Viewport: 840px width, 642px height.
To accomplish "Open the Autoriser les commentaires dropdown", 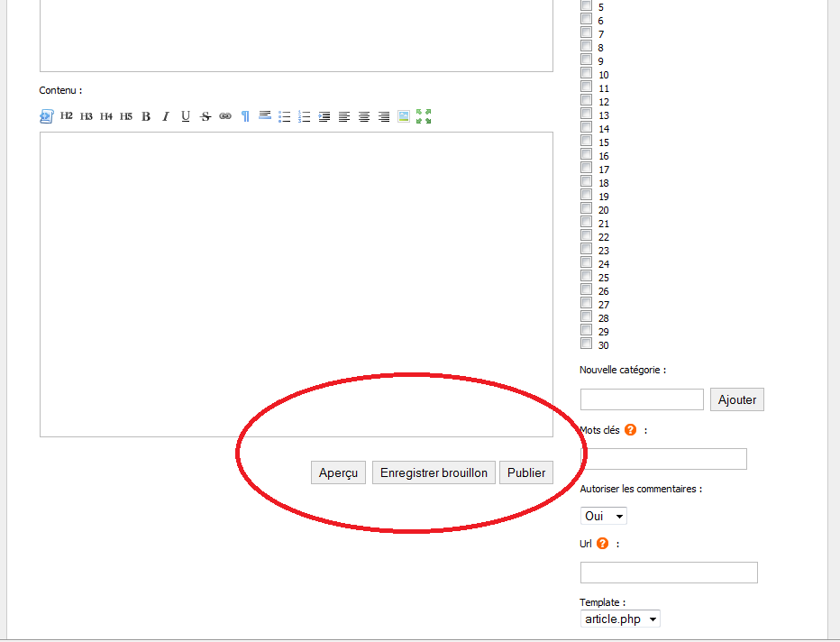I will point(604,517).
